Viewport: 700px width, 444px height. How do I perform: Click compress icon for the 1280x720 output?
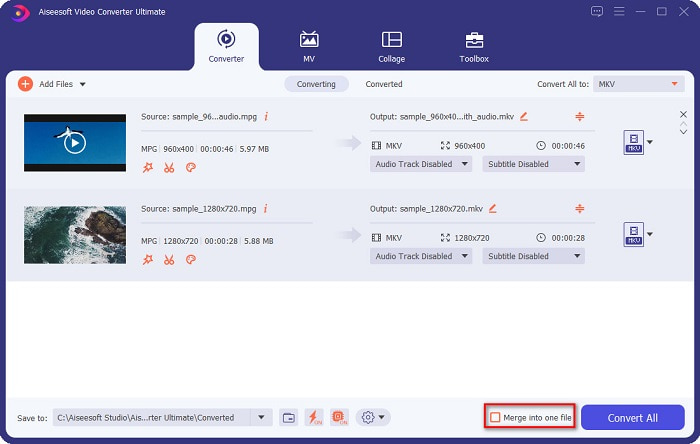[579, 208]
